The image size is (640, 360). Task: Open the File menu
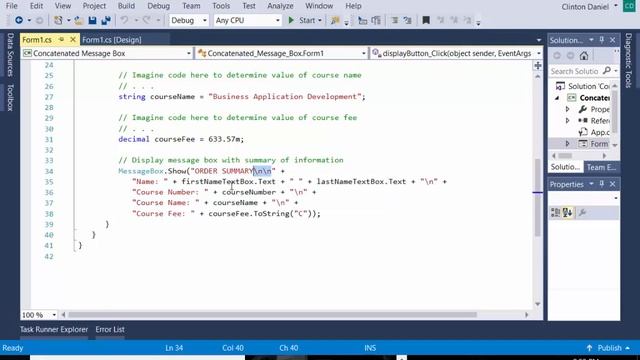[11, 6]
